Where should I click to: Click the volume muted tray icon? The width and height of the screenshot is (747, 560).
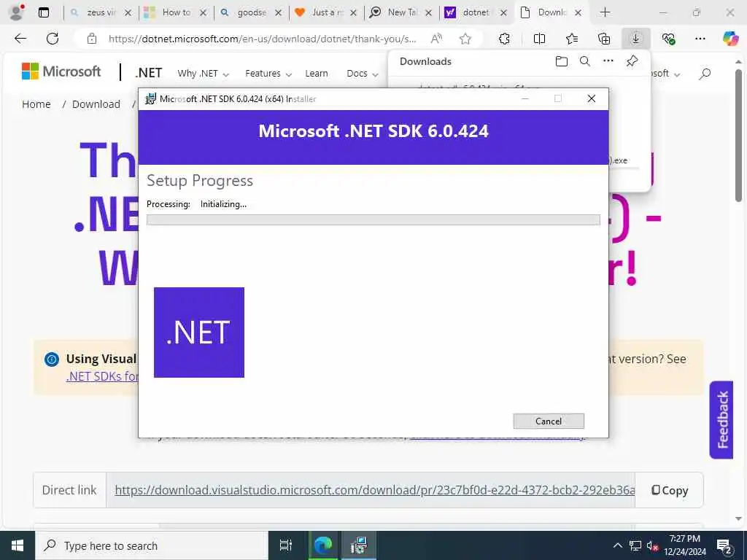652,545
